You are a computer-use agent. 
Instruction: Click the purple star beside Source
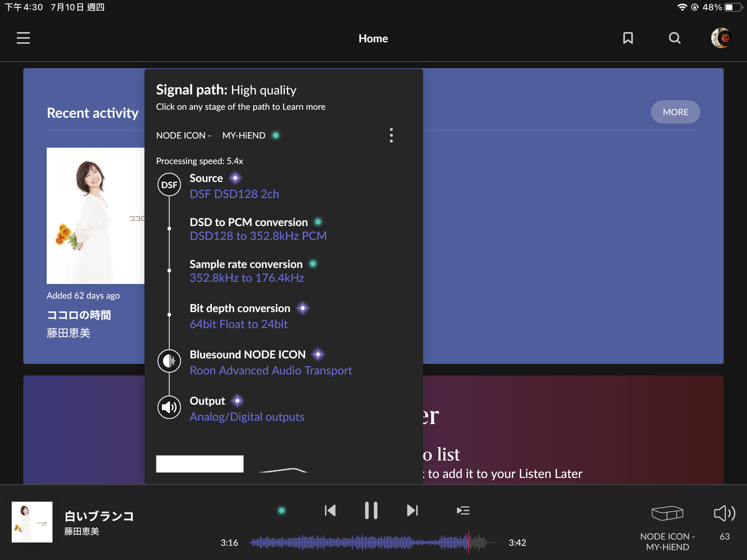(x=235, y=178)
